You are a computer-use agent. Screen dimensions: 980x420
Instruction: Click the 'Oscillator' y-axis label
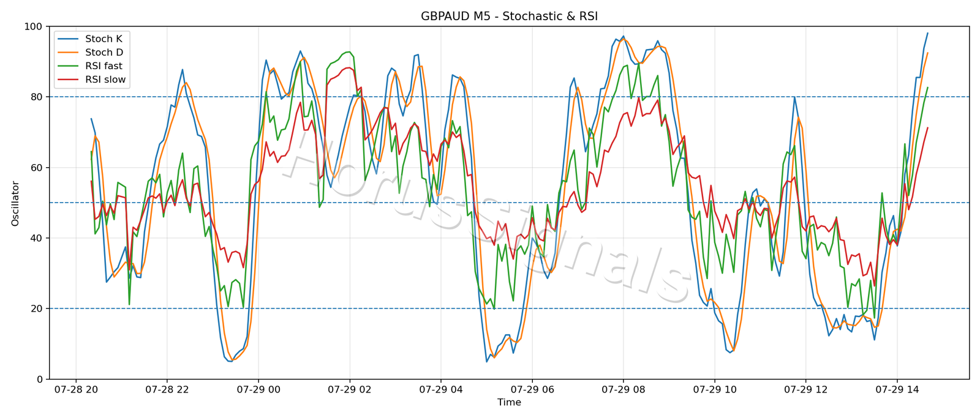pyautogui.click(x=15, y=203)
